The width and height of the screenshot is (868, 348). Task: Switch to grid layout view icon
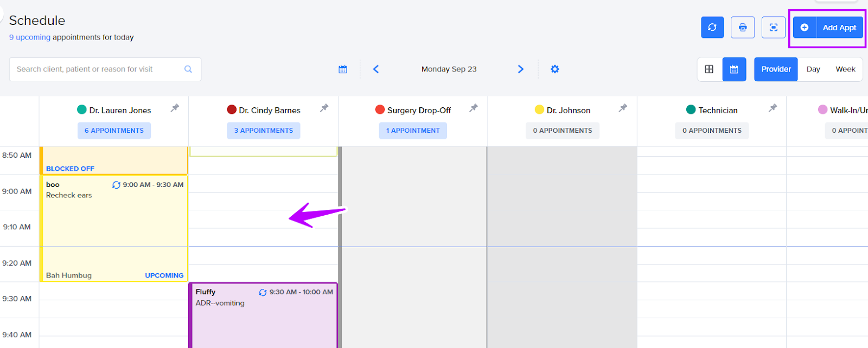(x=709, y=69)
